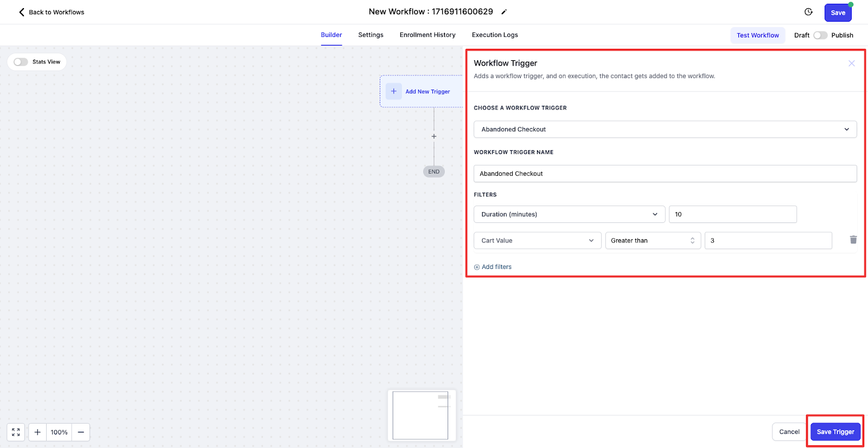Click the 100% zoom level indicator

click(59, 432)
